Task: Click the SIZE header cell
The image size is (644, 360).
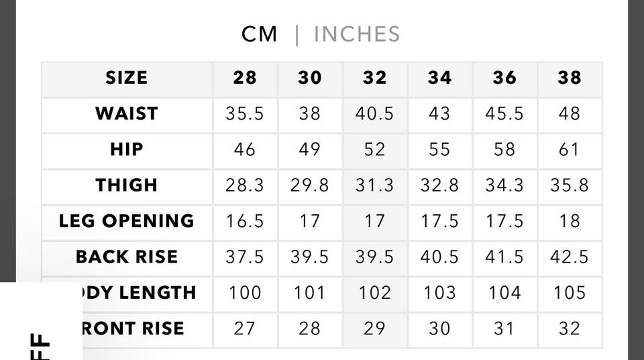Action: pos(127,78)
